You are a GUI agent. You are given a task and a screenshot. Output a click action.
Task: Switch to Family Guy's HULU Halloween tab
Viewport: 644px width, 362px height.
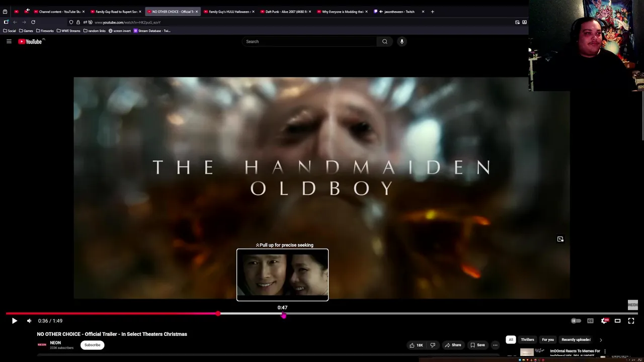(229, 12)
